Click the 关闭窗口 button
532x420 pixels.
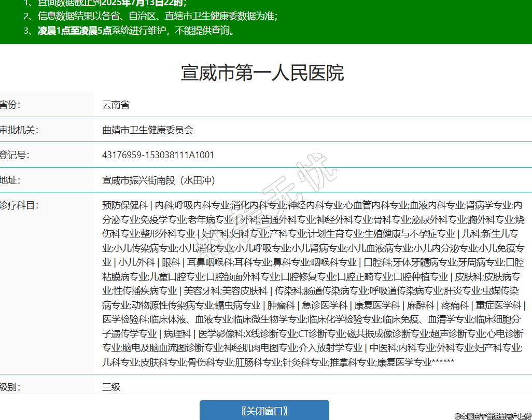(264, 411)
